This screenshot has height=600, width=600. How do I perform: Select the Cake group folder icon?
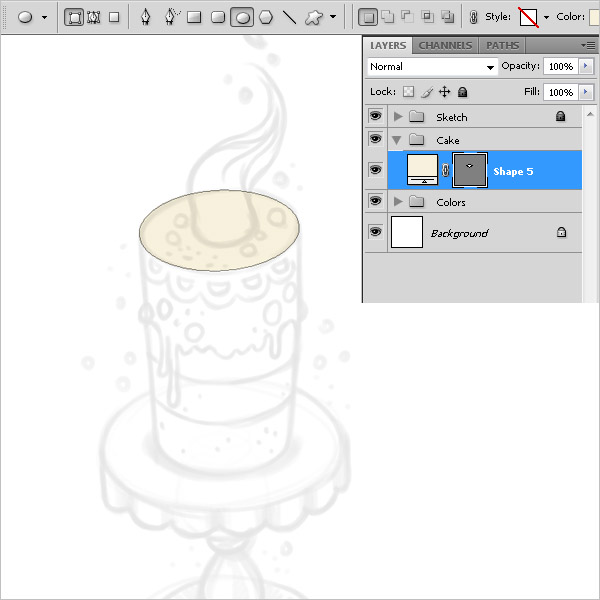[x=416, y=140]
